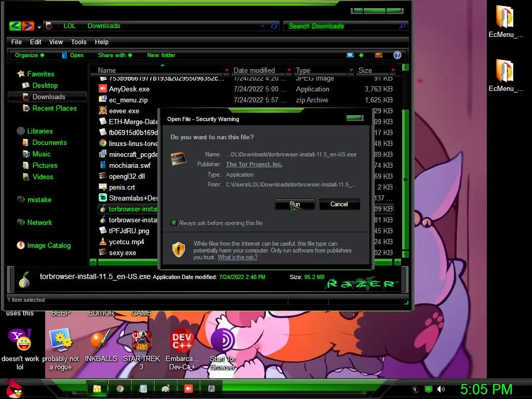Viewport: 532px width, 399px height.
Task: Toggle the preview pane icon
Action: (x=379, y=55)
